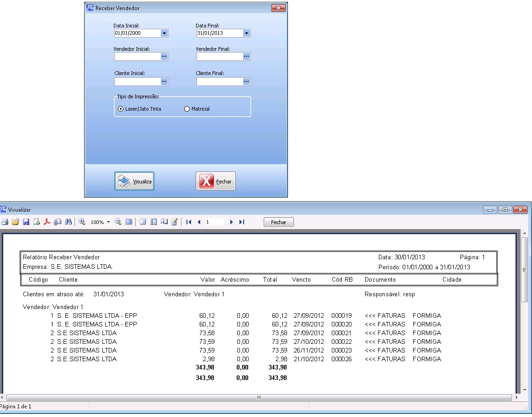Click the horizontal scrollbar of report
532x417 pixels.
[x=259, y=397]
